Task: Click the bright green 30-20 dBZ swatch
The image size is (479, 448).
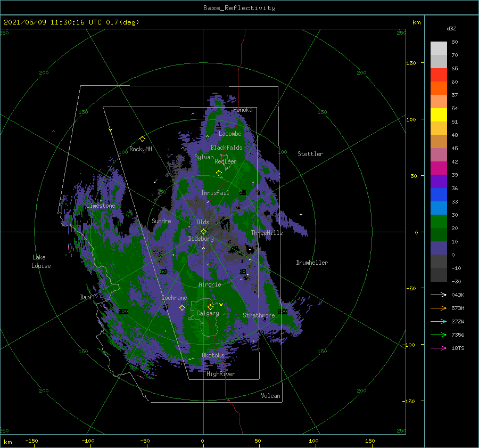Action: click(x=439, y=222)
